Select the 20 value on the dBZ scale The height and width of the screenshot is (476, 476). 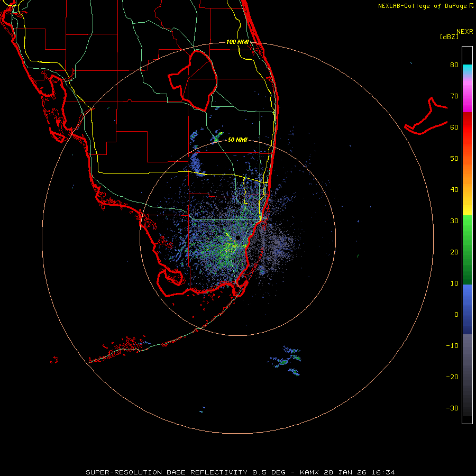point(454,252)
